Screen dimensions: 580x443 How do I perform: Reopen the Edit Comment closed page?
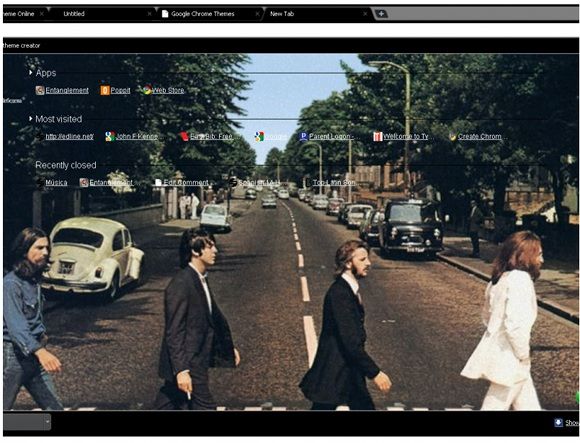click(x=186, y=183)
